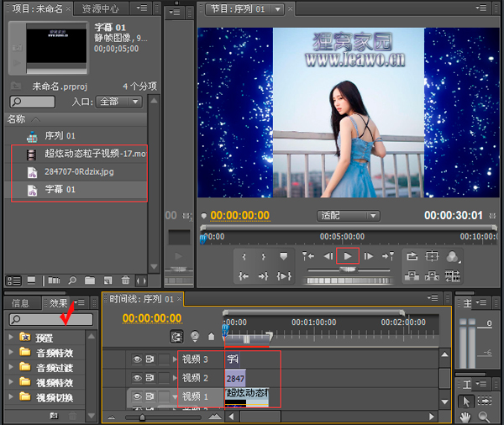Switch to the 信息 tab

(20, 303)
